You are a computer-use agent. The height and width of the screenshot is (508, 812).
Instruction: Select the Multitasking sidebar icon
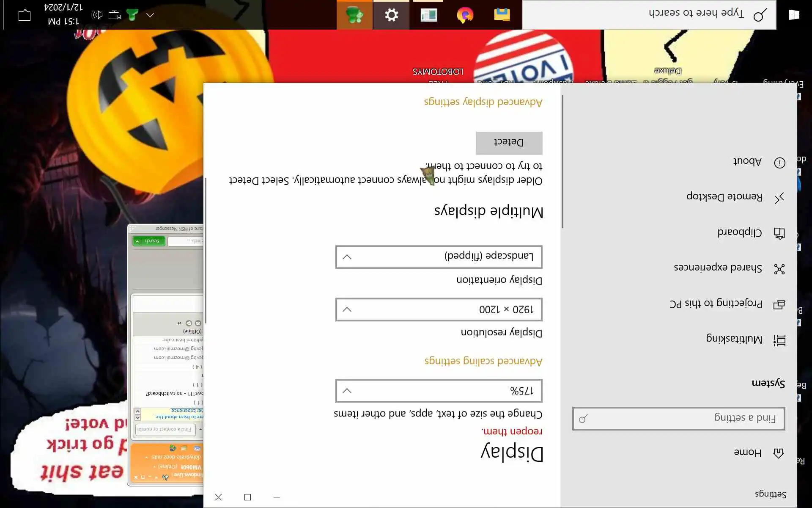tap(779, 340)
